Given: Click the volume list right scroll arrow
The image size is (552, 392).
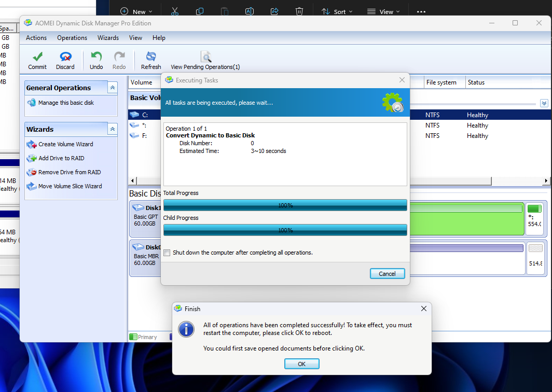Looking at the screenshot, I should tap(546, 181).
